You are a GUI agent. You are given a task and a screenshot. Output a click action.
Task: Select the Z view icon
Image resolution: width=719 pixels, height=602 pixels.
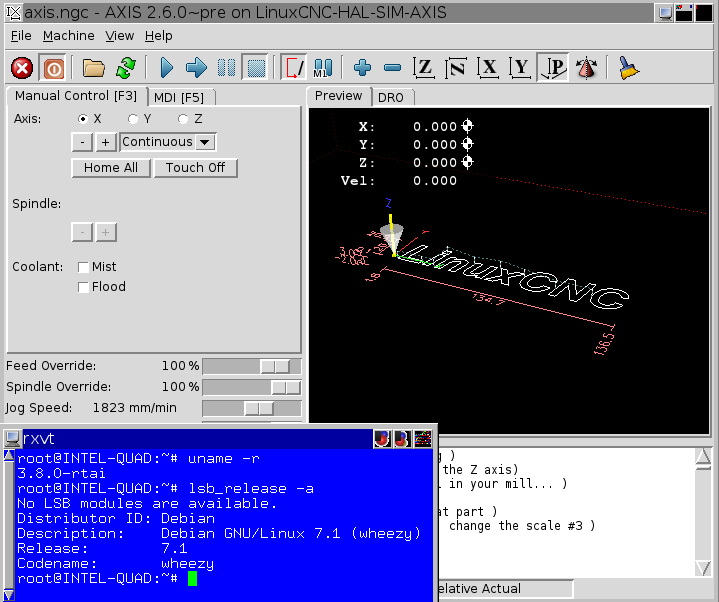coord(424,68)
